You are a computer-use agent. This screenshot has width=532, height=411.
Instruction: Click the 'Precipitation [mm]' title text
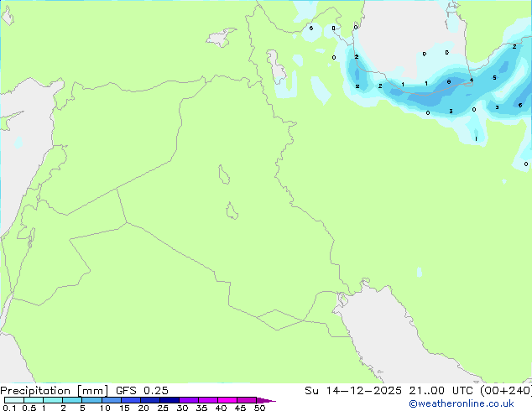pyautogui.click(x=54, y=391)
